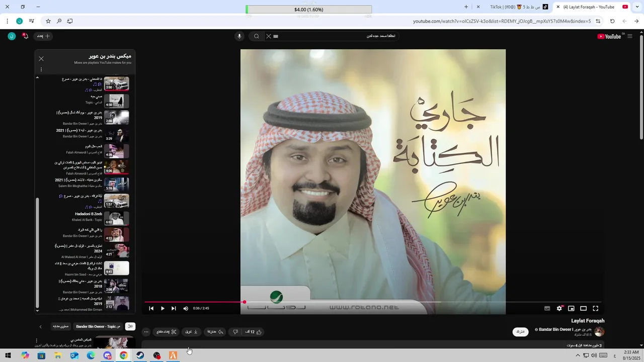644x362 pixels.
Task: Download the video
Action: 192,332
